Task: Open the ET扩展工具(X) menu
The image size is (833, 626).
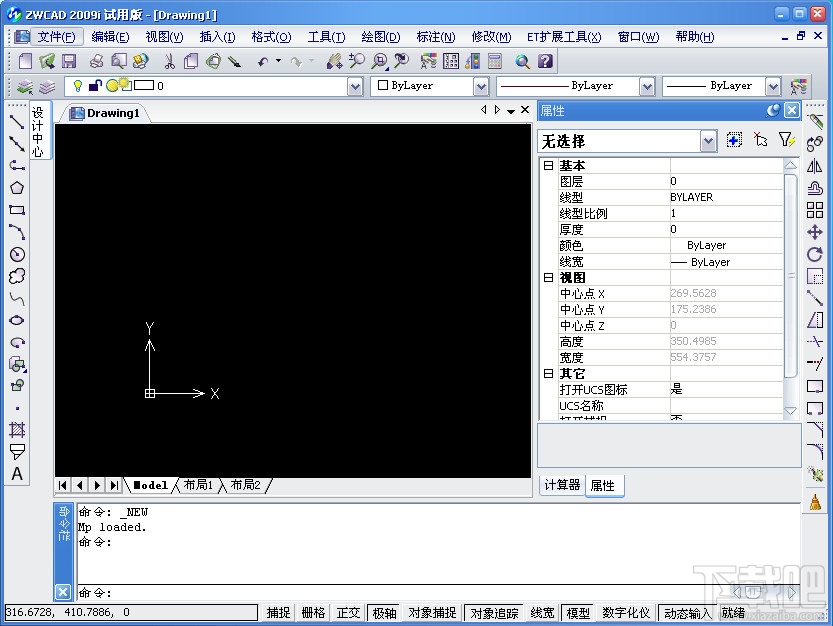Action: click(x=564, y=37)
